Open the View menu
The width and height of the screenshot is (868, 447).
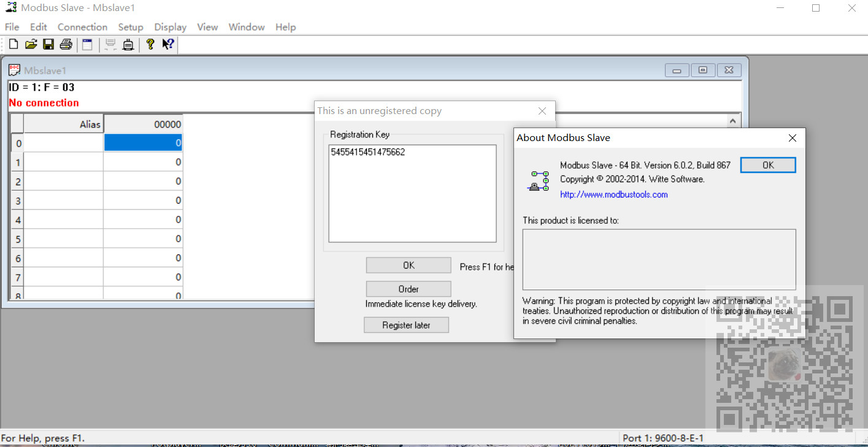[207, 27]
